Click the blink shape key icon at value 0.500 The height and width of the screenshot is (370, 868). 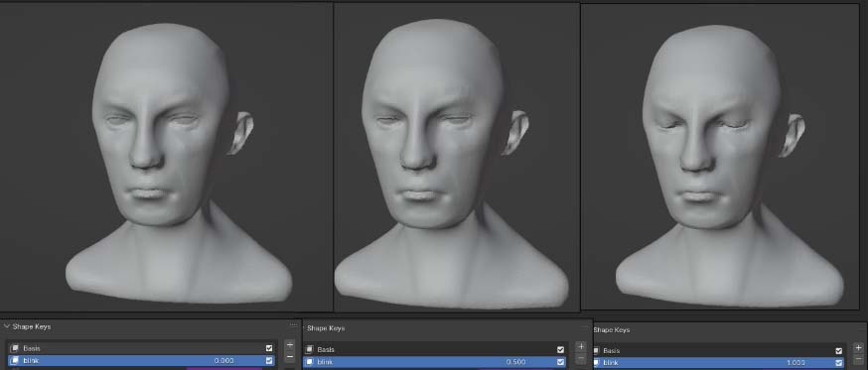coord(310,362)
